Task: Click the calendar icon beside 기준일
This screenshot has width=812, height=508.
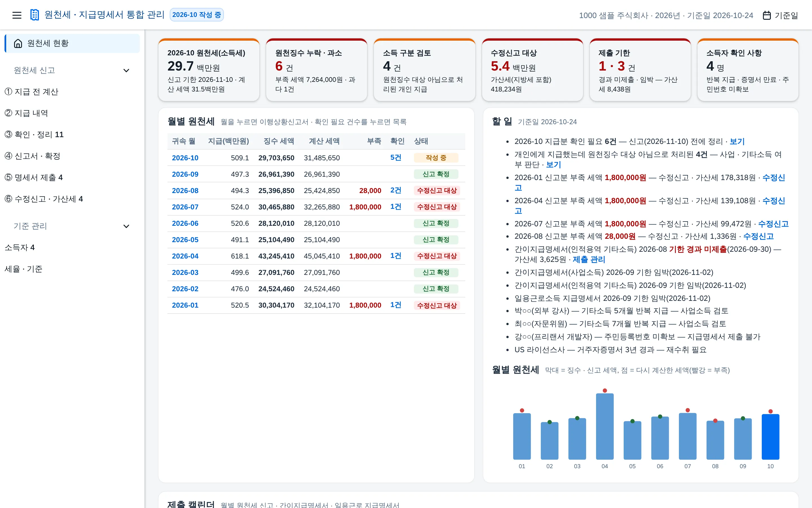Action: [x=767, y=16]
